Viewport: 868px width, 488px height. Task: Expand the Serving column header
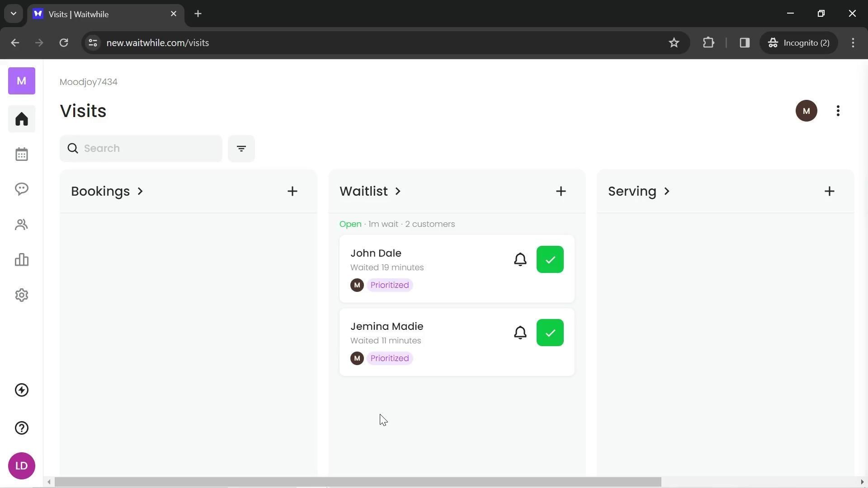pos(639,191)
